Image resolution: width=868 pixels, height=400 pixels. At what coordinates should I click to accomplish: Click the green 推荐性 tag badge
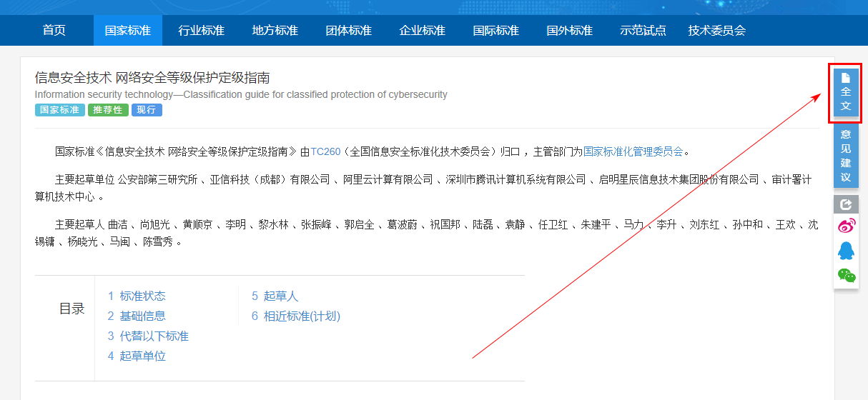click(x=108, y=110)
